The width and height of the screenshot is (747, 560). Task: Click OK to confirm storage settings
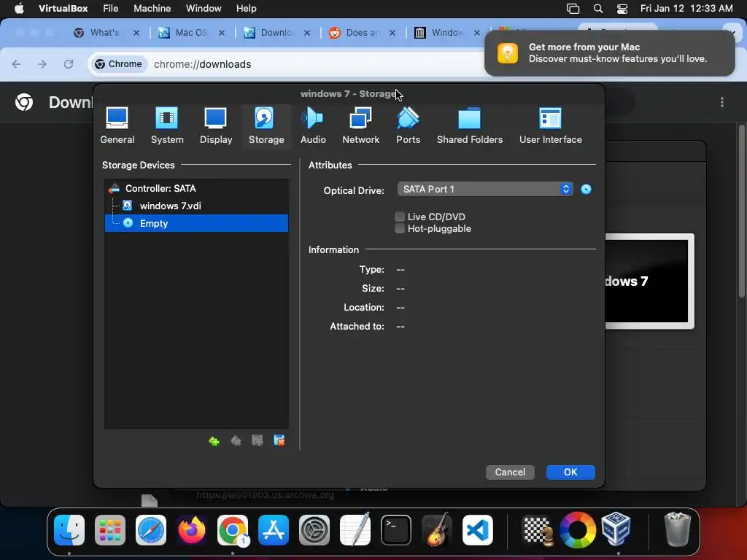pos(570,472)
